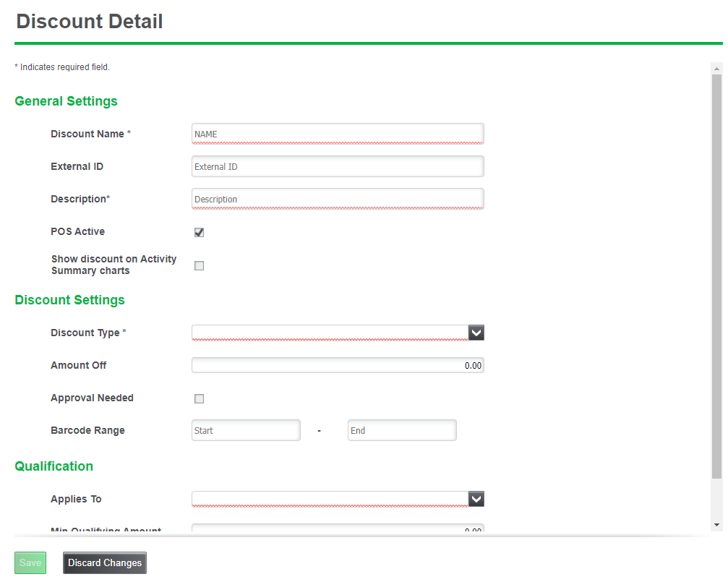The image size is (728, 582).
Task: Select the Min Qualifying Amount field
Action: tap(337, 529)
